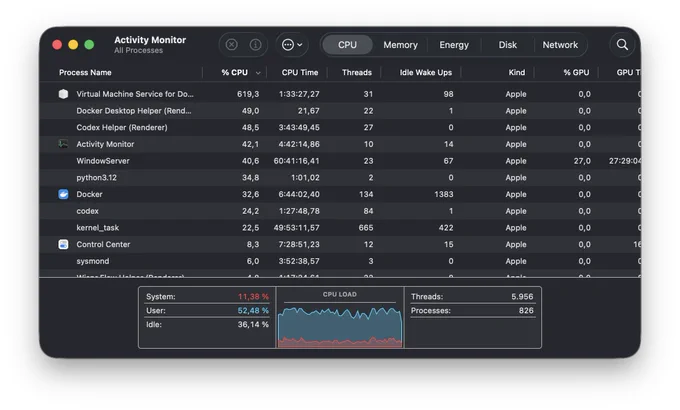This screenshot has height=410, width=680.
Task: Switch to the CPU tab
Action: tap(347, 45)
